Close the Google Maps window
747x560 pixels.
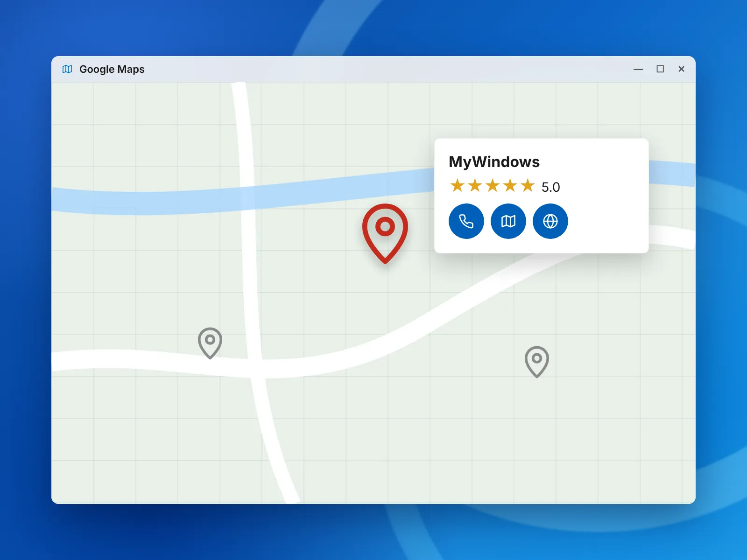(x=681, y=69)
